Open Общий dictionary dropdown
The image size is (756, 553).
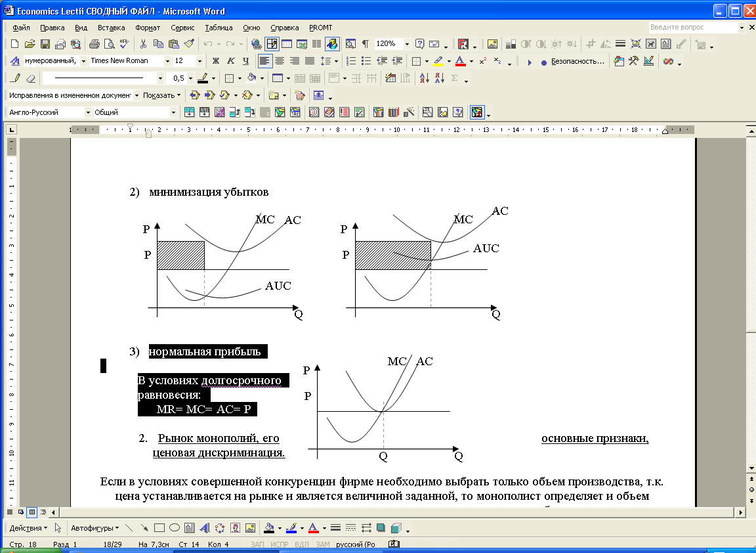pos(173,112)
